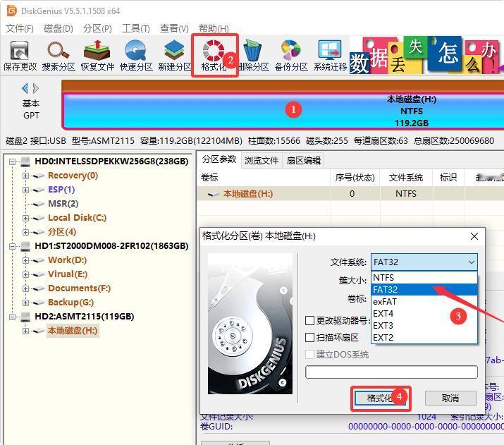This screenshot has width=504, height=445.
Task: Enable the 更改驱动器号 checkbox
Action: (x=309, y=320)
